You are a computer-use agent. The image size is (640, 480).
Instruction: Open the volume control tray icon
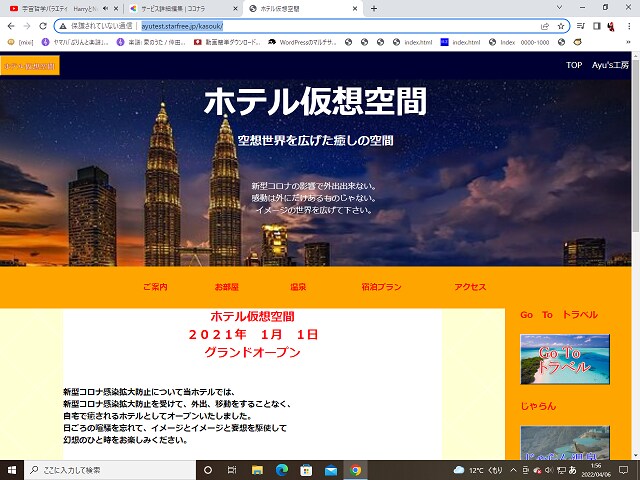(x=549, y=470)
